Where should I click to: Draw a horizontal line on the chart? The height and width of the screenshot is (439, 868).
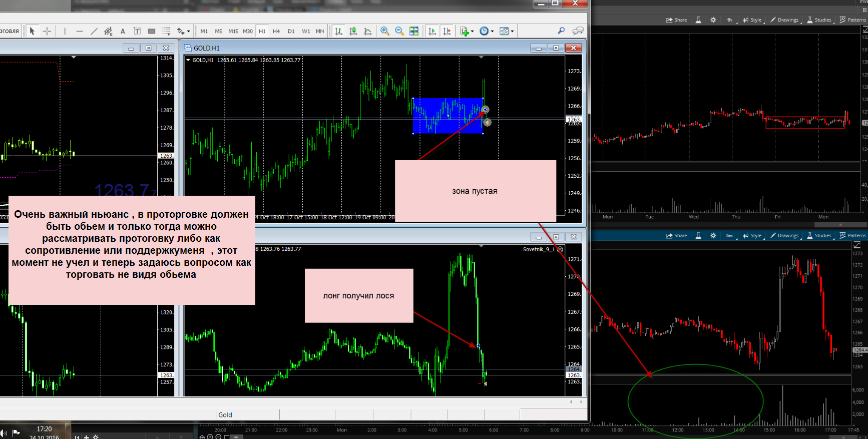(80, 31)
